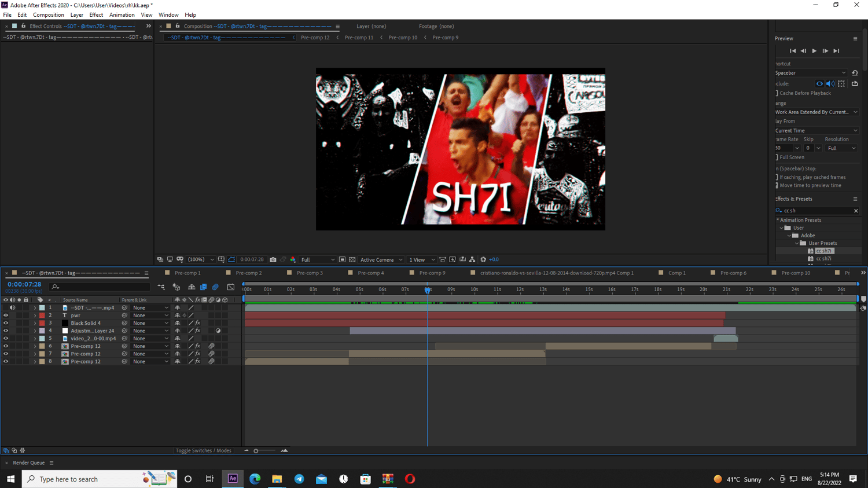This screenshot has width=868, height=488.
Task: Open Microsoft Edge from the taskbar
Action: pos(255,479)
